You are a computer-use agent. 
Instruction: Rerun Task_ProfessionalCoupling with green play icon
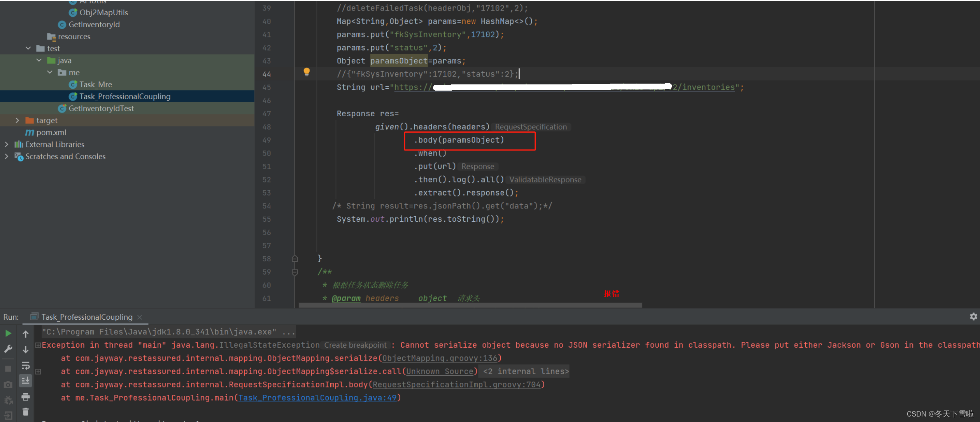(8, 333)
